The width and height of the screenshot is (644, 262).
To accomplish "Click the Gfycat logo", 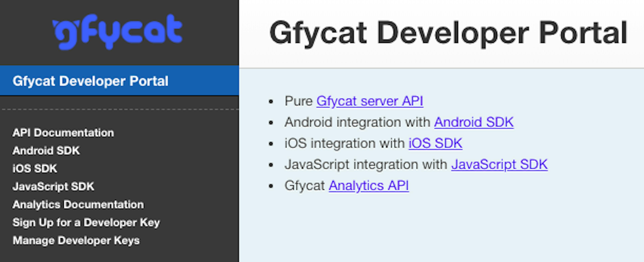I will coord(118,33).
